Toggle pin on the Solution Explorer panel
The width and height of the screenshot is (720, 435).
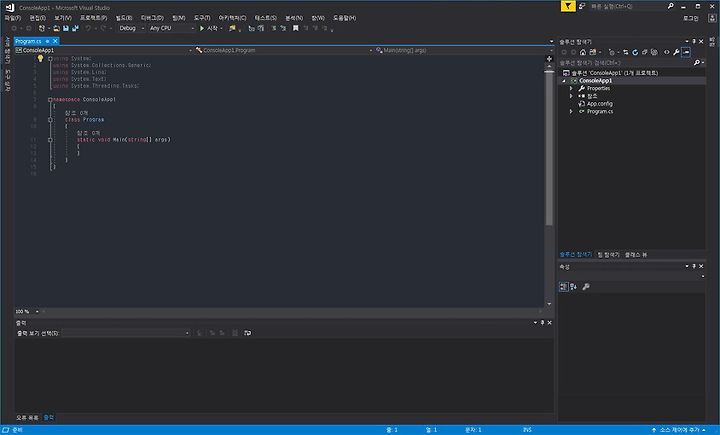(694, 41)
